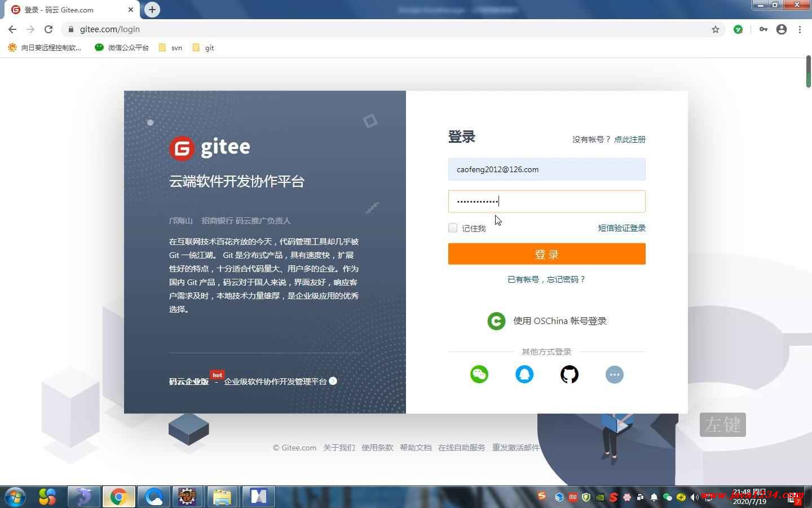Viewport: 812px width, 508px height.
Task: Open the svn bookmarks folder
Action: (171, 48)
